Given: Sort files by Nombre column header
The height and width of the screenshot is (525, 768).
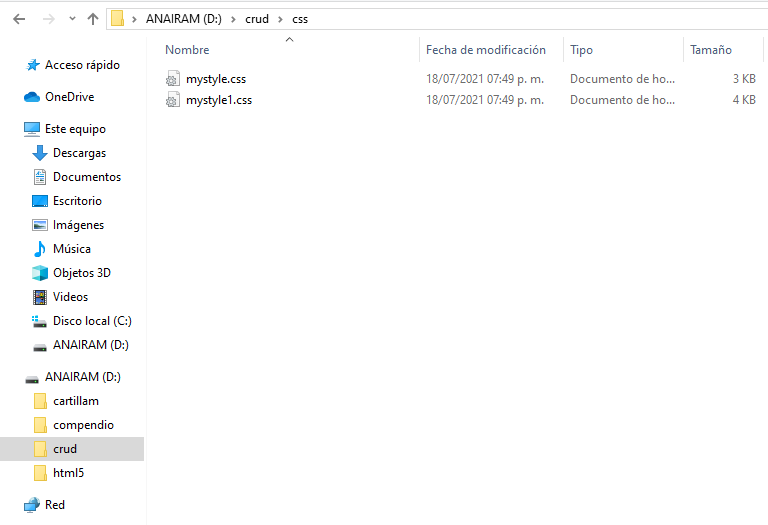Looking at the screenshot, I should pos(188,50).
